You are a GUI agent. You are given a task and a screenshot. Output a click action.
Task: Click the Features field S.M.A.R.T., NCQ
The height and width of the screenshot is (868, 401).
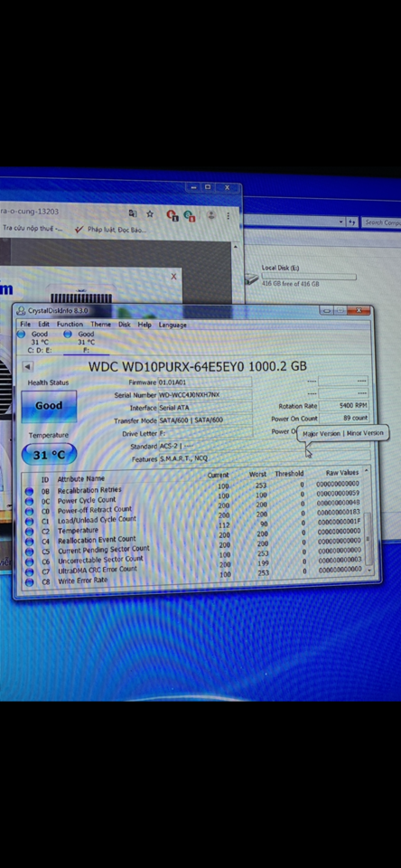[x=264, y=459]
